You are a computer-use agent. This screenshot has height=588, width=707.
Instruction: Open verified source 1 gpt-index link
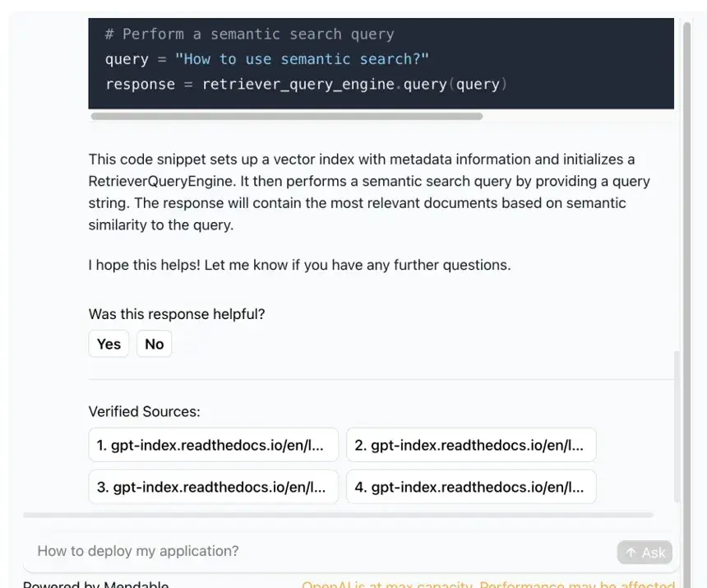click(213, 445)
